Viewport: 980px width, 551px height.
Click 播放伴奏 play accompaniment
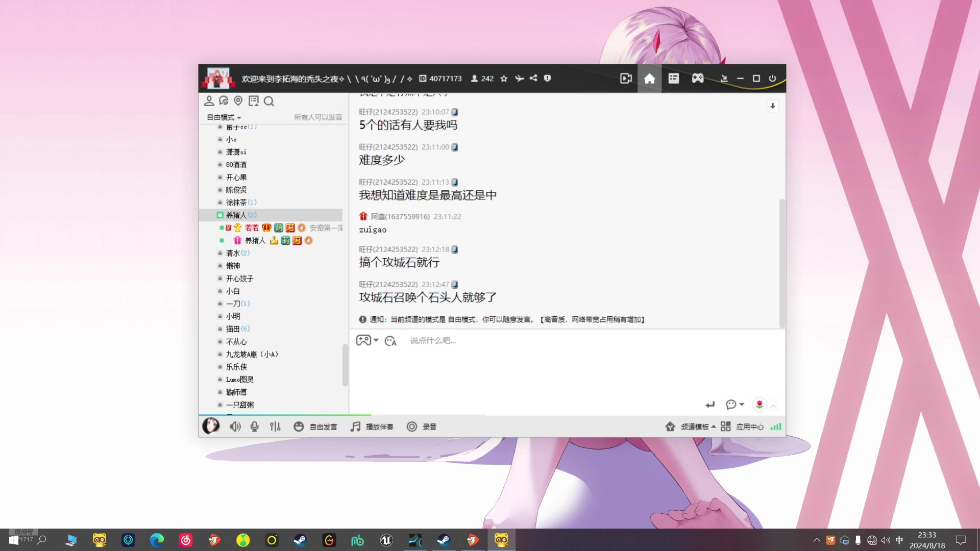point(372,427)
